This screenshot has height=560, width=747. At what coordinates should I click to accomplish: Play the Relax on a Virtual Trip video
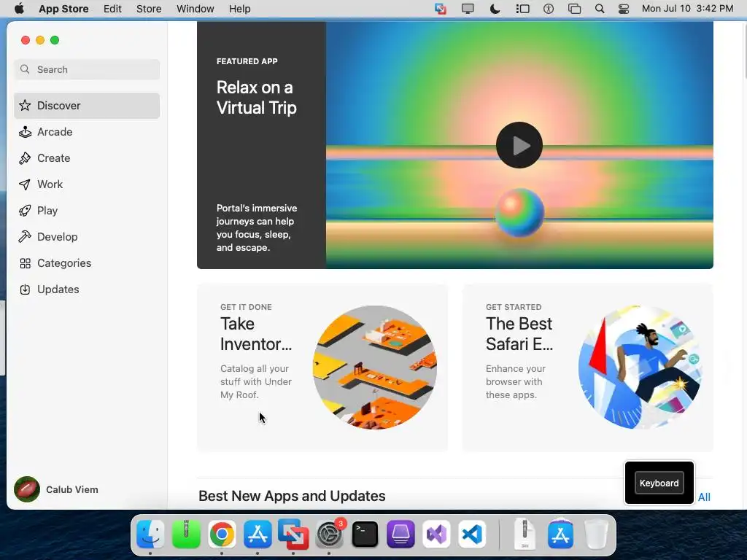[x=519, y=145]
